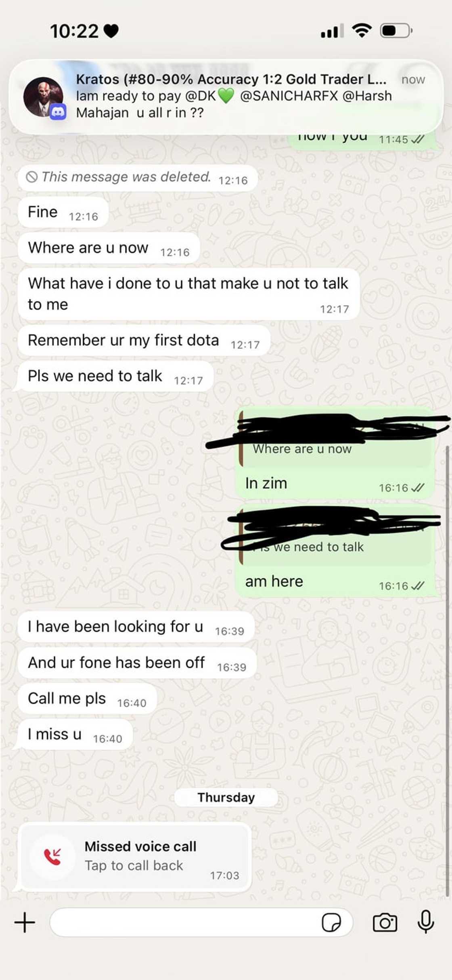The width and height of the screenshot is (452, 980).
Task: Tap the 'Thursday' date separator
Action: (x=226, y=797)
